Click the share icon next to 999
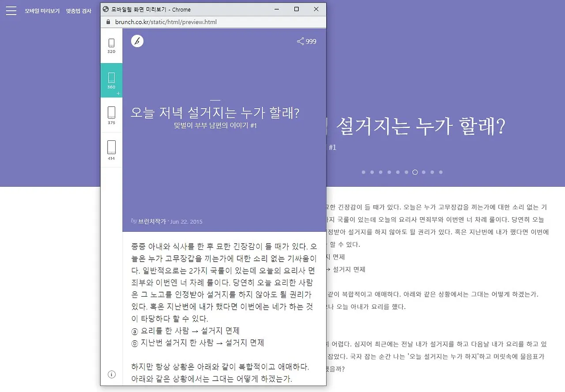Viewport: 565px width, 392px height. coord(299,41)
